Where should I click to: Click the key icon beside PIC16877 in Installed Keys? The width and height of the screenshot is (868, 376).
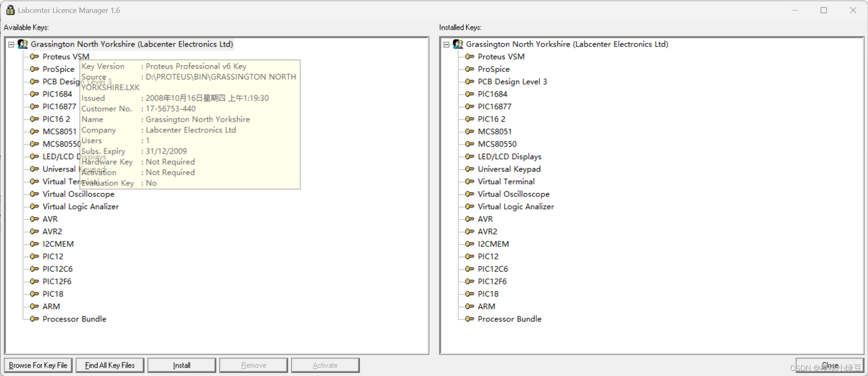[x=470, y=107]
